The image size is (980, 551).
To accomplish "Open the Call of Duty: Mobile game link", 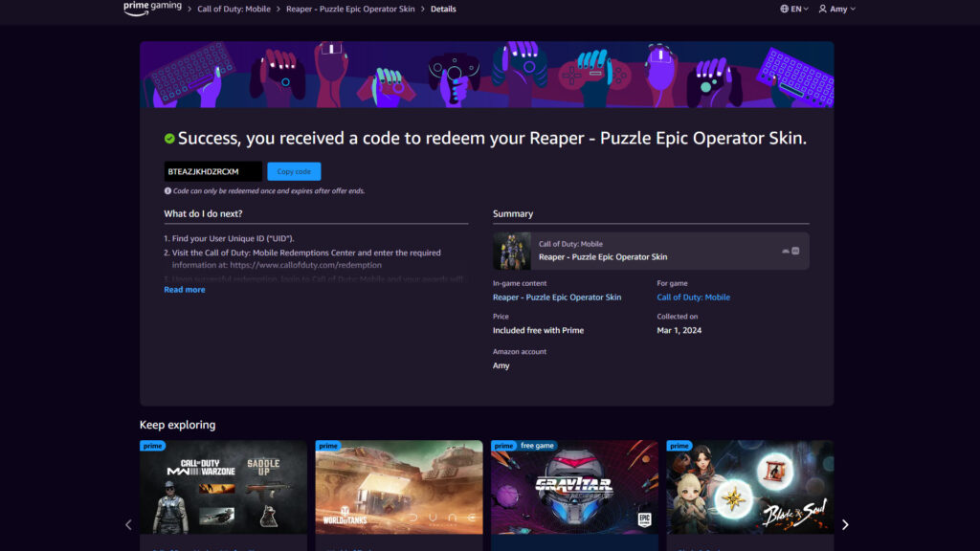I will [x=693, y=297].
